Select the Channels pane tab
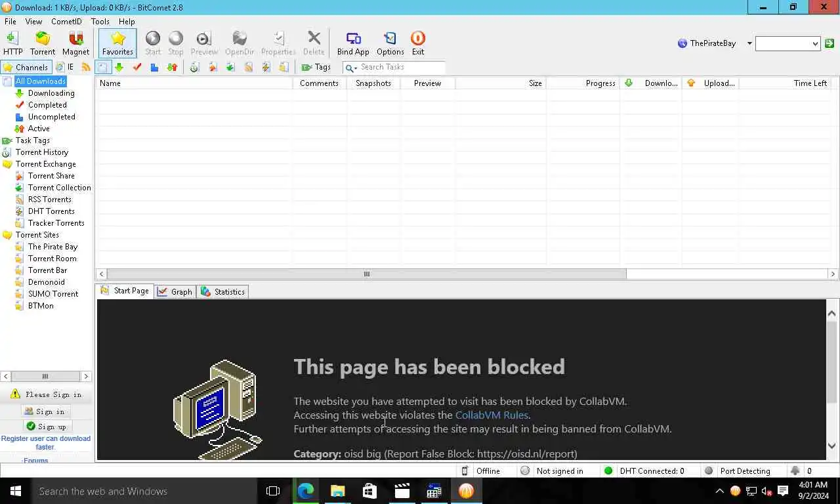The height and width of the screenshot is (504, 840). 26,67
